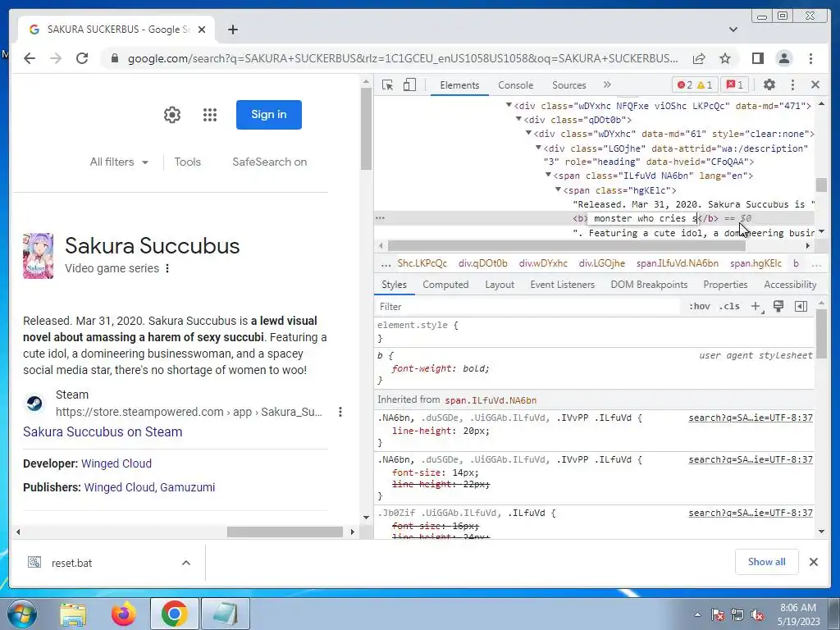This screenshot has height=630, width=840.
Task: Click SafeSearch on setting
Action: click(269, 162)
